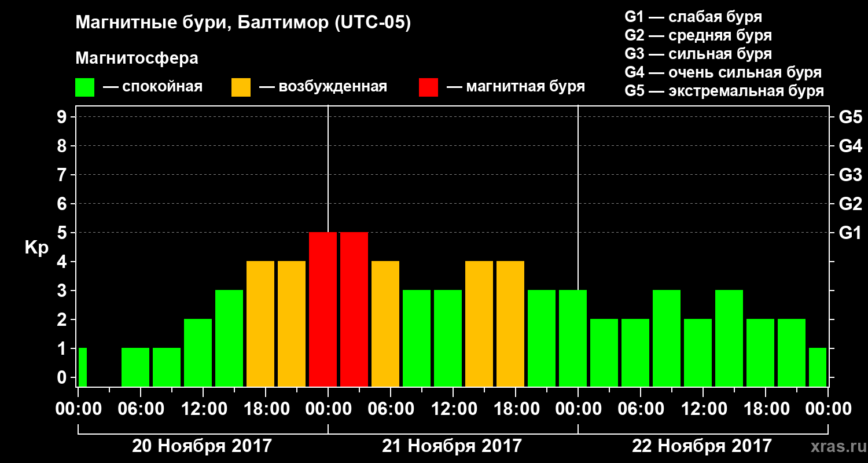Image resolution: width=868 pixels, height=463 pixels.
Task: Click the 06:00 tick label above 20 Ноября
Action: tap(141, 409)
